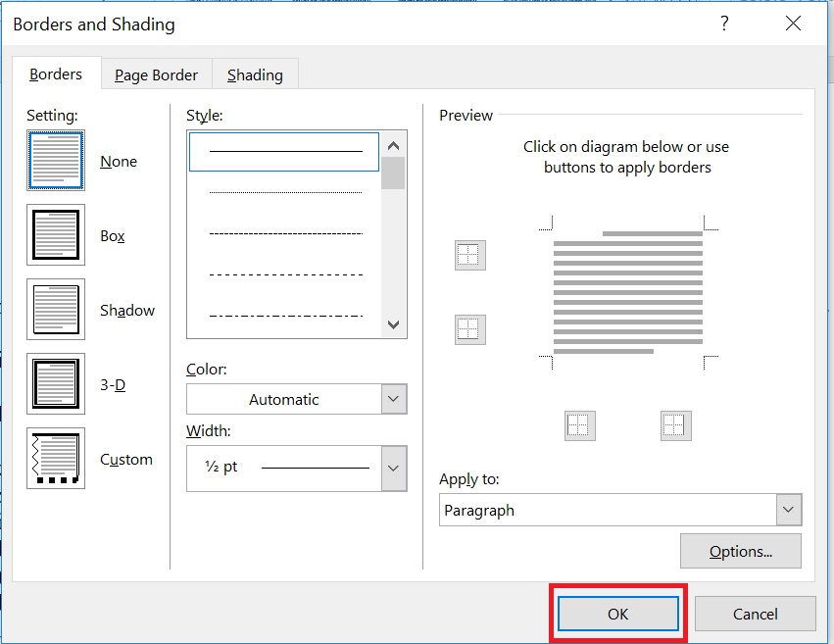Click the Style list scroll down arrow

[394, 324]
